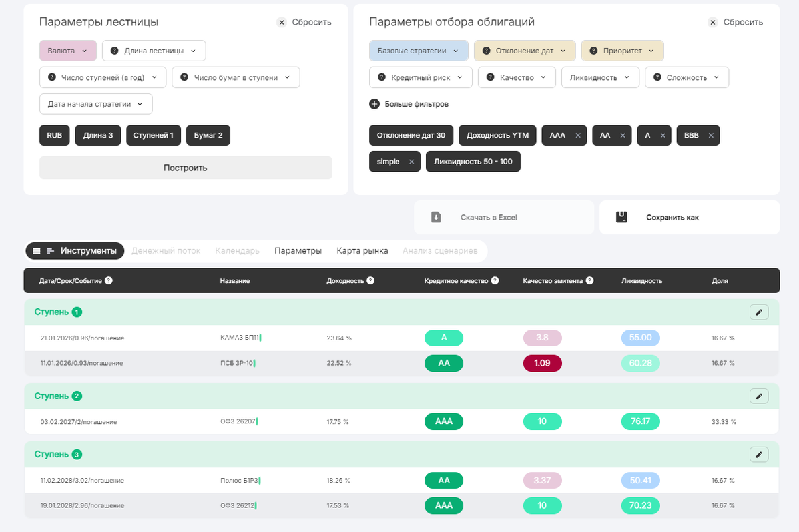Screen dimensions: 799x532
Task: Click the pencil edit icon for Ступень 3
Action: [x=759, y=455]
